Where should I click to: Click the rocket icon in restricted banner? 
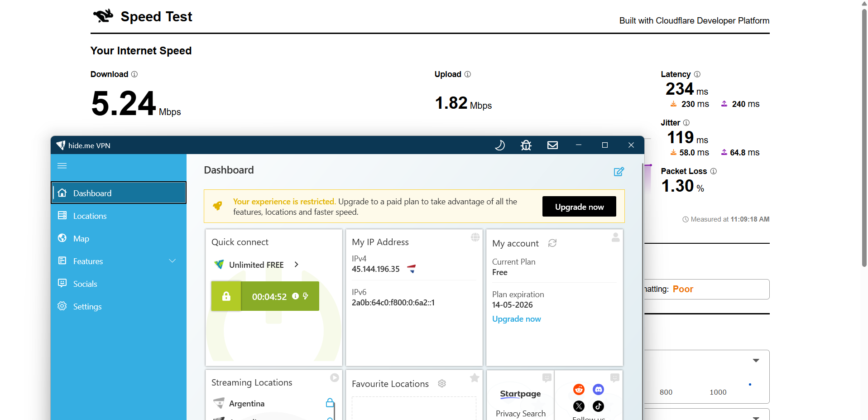click(x=218, y=206)
